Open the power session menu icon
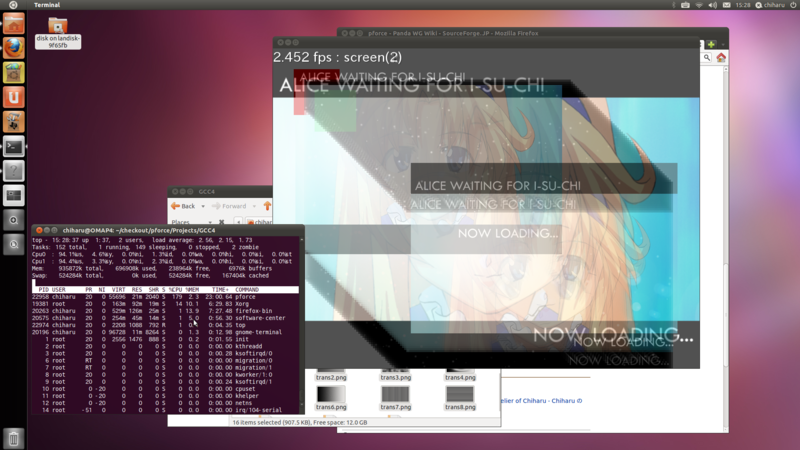The image size is (800, 450). click(x=793, y=5)
